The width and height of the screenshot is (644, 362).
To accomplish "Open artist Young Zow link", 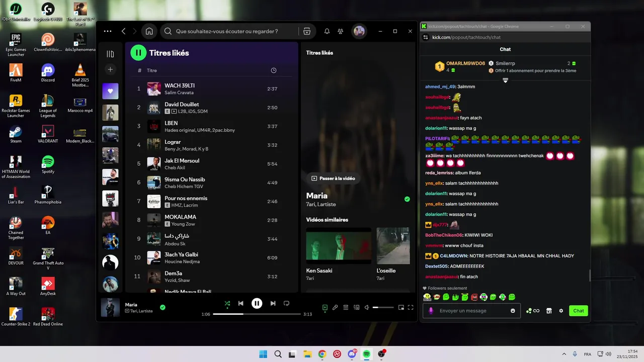I will pyautogui.click(x=183, y=224).
